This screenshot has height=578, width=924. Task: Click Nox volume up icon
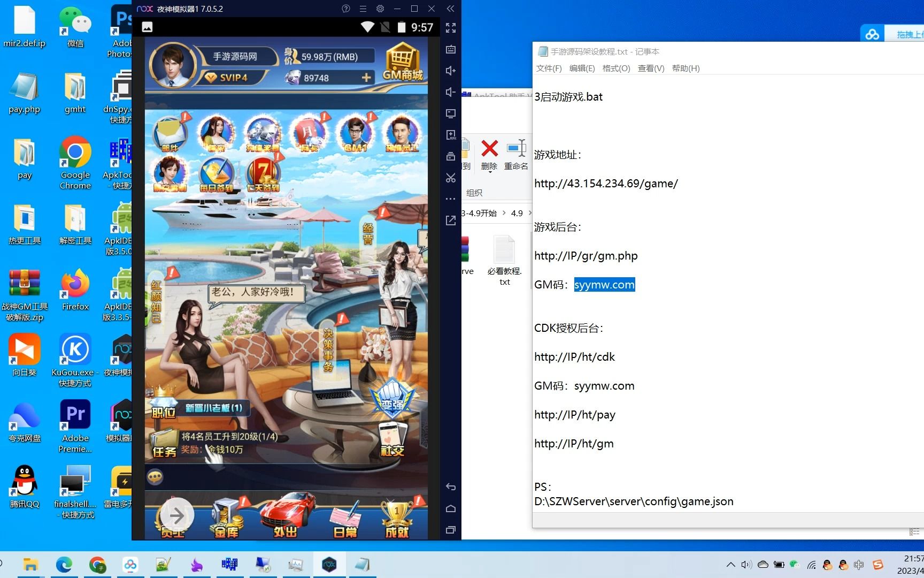(451, 71)
